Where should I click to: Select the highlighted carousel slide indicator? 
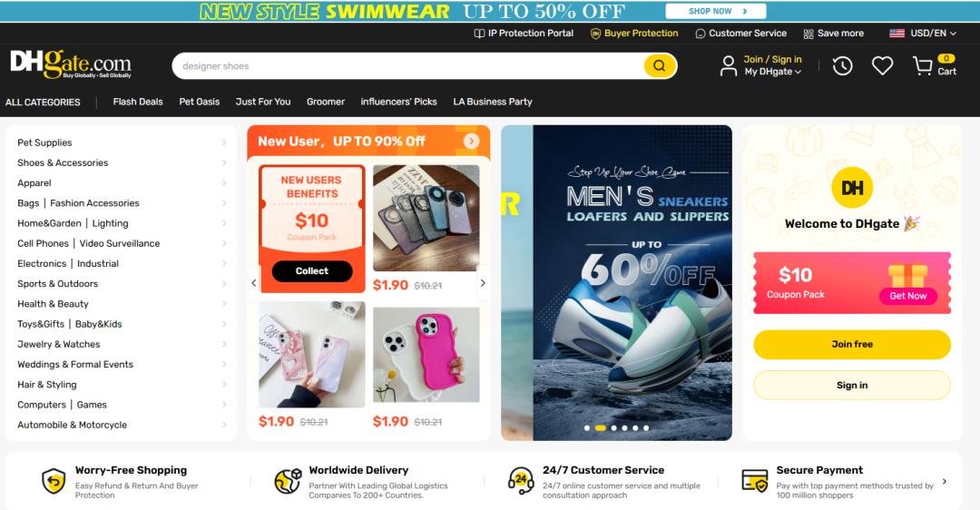(600, 428)
